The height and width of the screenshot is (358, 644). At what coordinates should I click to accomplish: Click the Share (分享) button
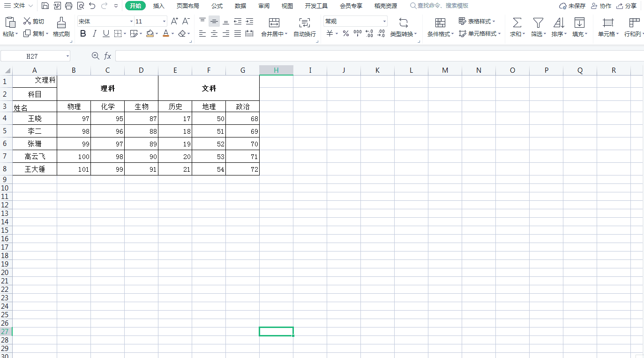pos(627,6)
